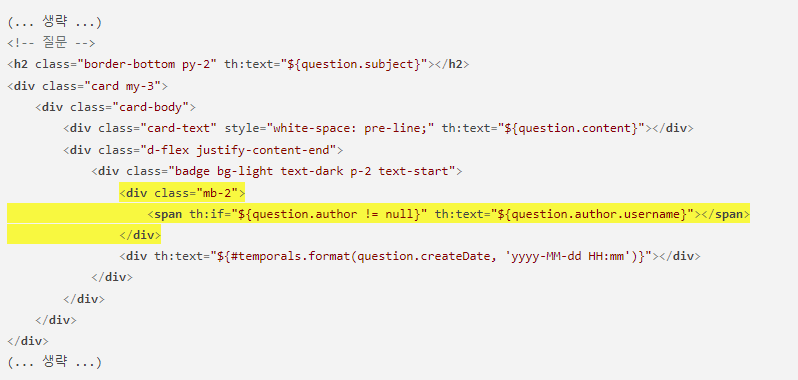798x380 pixels.
Task: Click the highlighted "mb-2" class value
Action: [217, 193]
